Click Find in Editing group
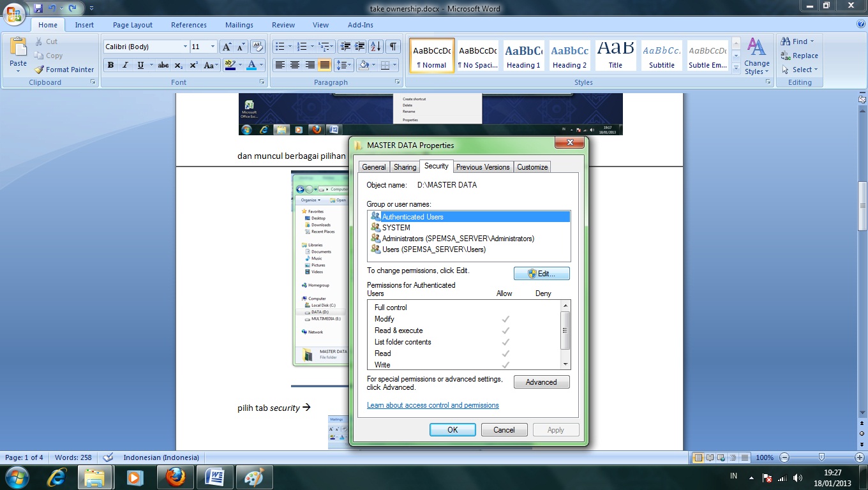 (x=798, y=41)
